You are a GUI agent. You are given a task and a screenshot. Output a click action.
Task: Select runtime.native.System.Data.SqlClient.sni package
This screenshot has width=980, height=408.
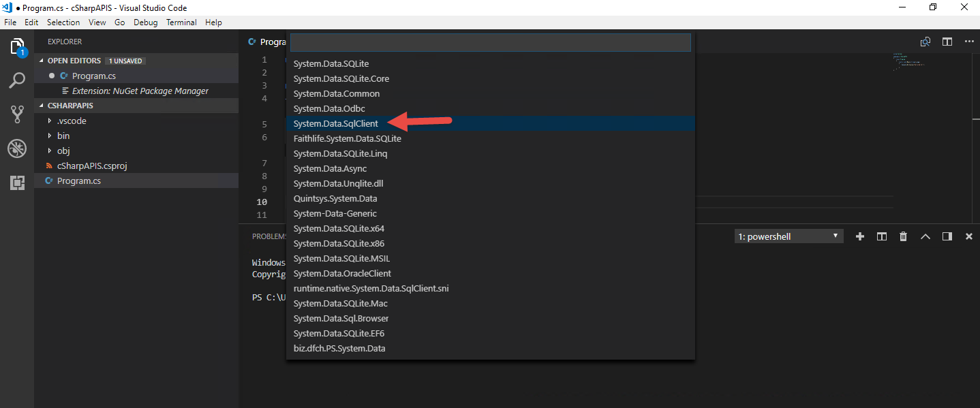491,288
